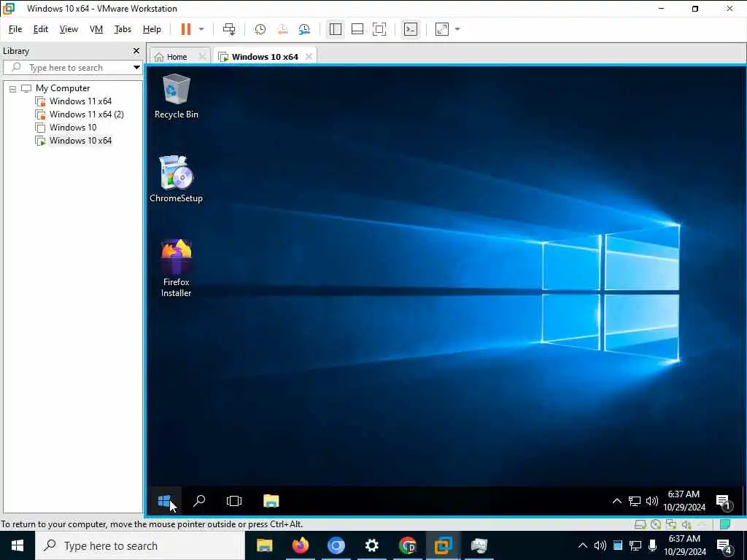Image resolution: width=747 pixels, height=560 pixels.
Task: Open File Explorer in the guest taskbar
Action: point(271,501)
